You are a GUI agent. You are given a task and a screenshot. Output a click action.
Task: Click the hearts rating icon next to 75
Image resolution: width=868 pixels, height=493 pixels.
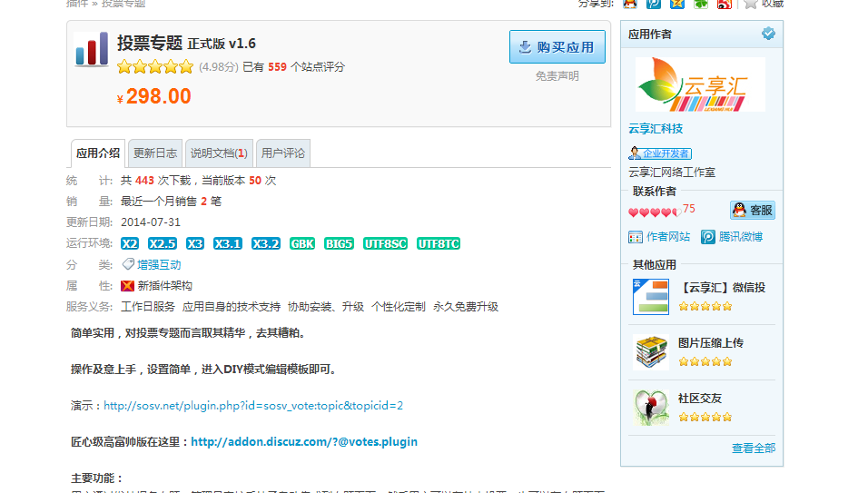tap(655, 212)
